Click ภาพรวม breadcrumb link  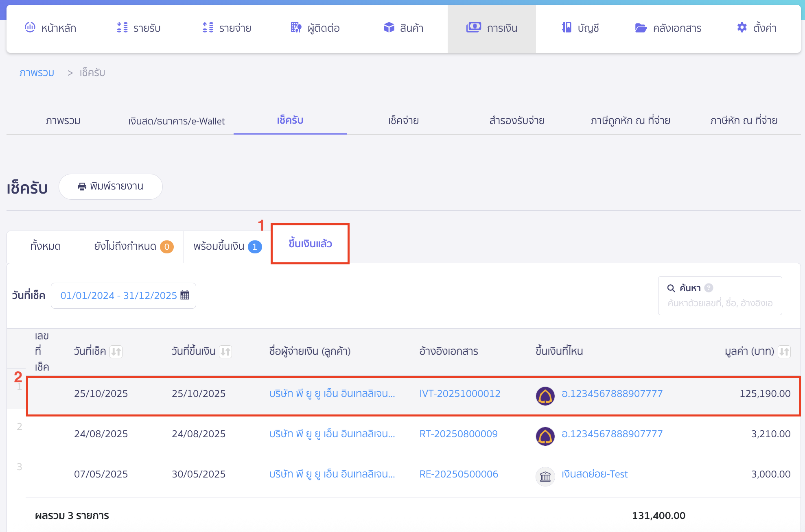click(37, 73)
